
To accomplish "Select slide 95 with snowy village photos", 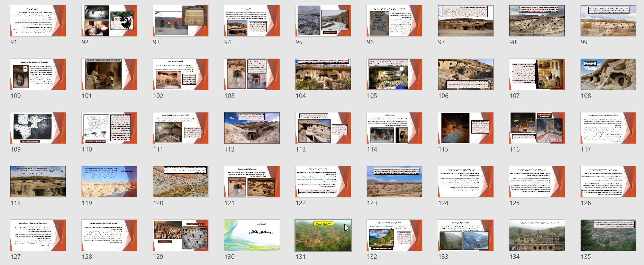I will (x=323, y=21).
